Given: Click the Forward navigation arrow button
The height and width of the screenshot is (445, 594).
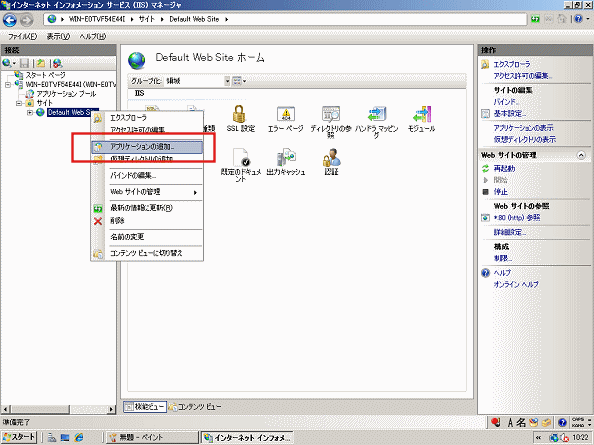Looking at the screenshot, I should click(26, 20).
